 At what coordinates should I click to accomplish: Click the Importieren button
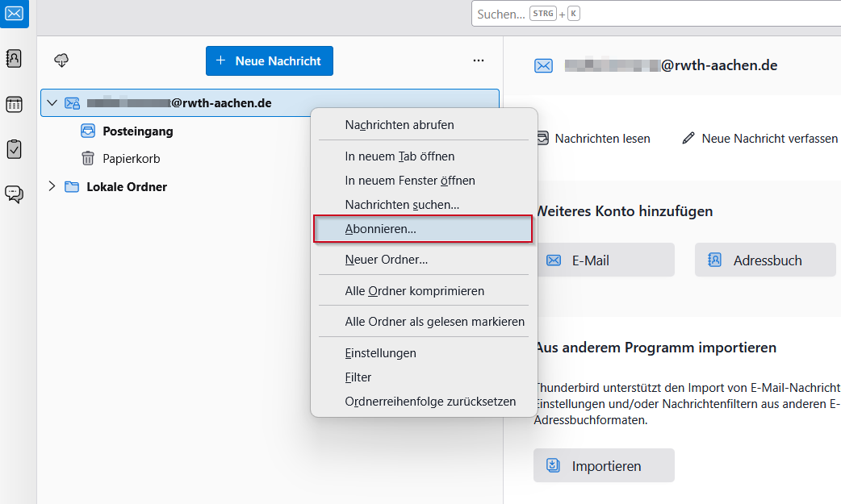point(604,465)
